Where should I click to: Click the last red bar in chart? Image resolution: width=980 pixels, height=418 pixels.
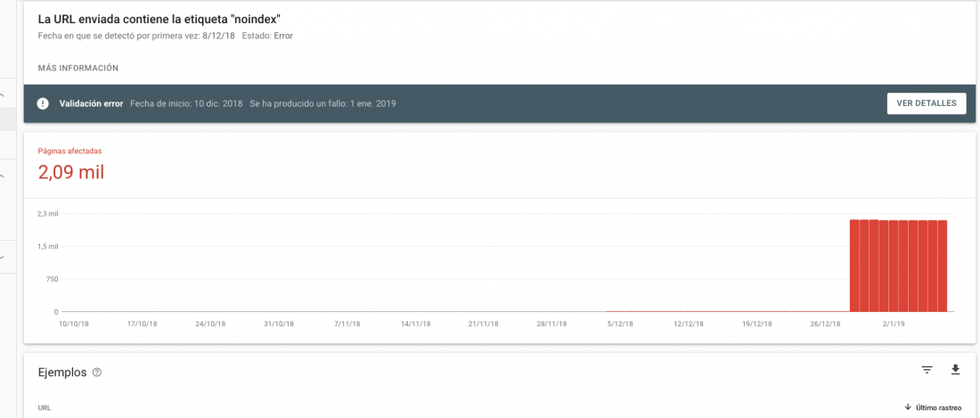coord(943,266)
